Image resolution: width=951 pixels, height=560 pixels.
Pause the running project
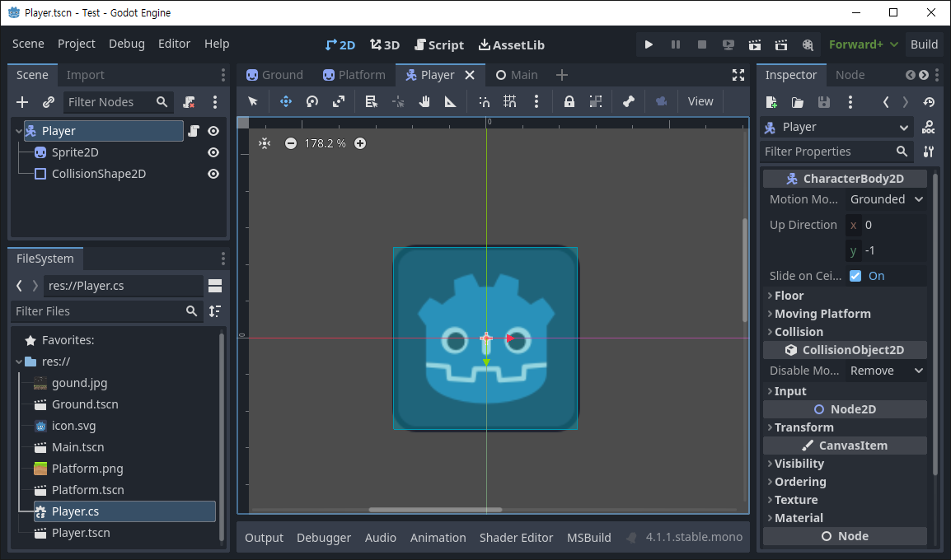(675, 44)
